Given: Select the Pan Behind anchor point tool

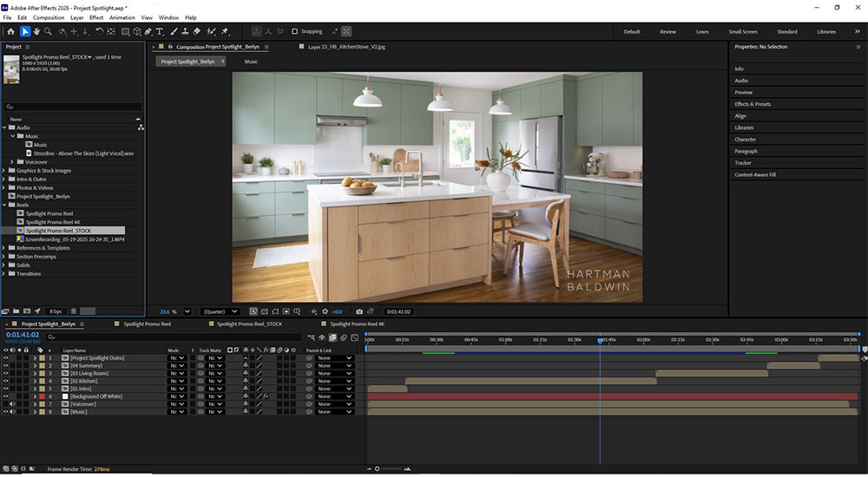Looking at the screenshot, I should pos(111,31).
